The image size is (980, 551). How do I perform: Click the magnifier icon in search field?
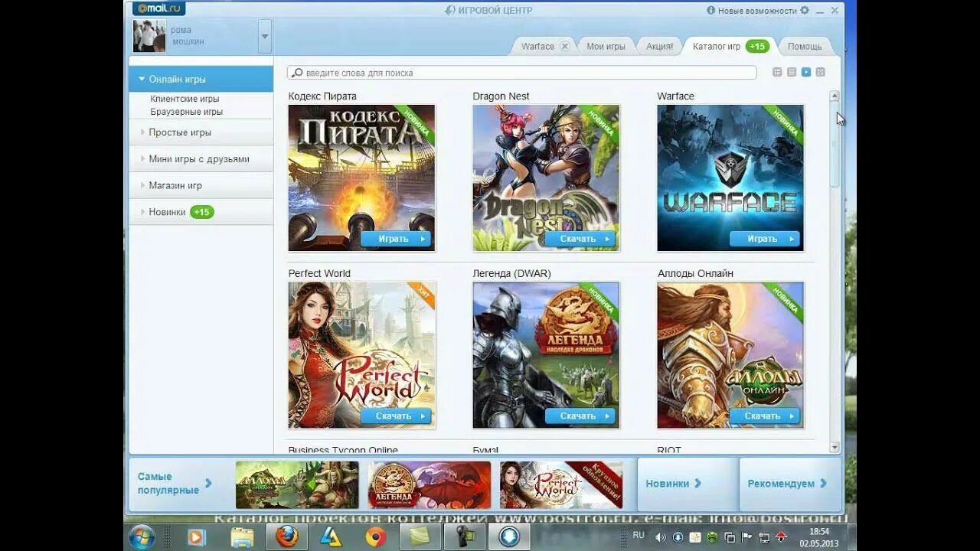(297, 73)
